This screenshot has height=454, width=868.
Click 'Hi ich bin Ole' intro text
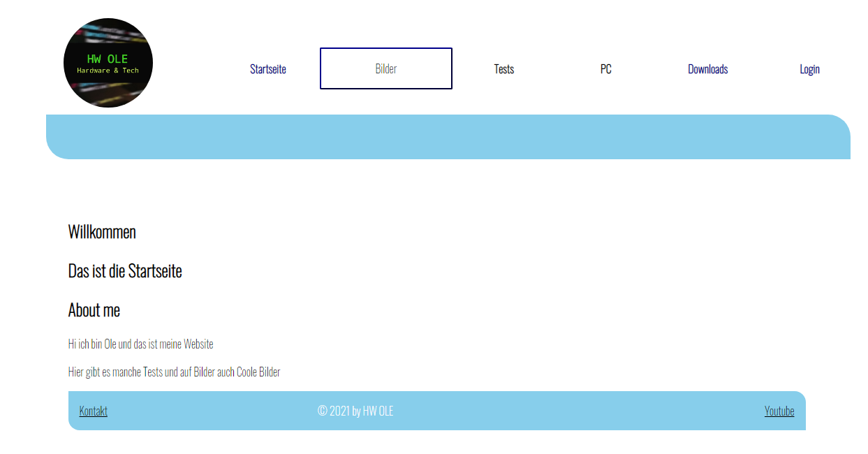pyautogui.click(x=92, y=344)
